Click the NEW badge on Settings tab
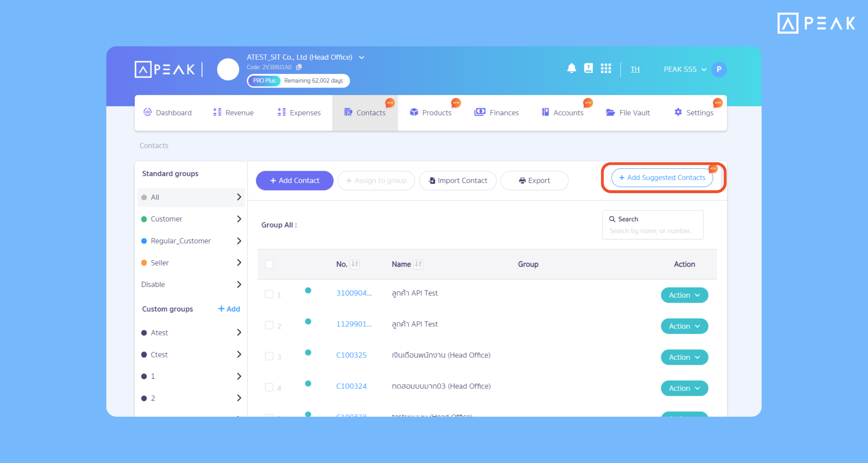The height and width of the screenshot is (463, 868). (718, 103)
